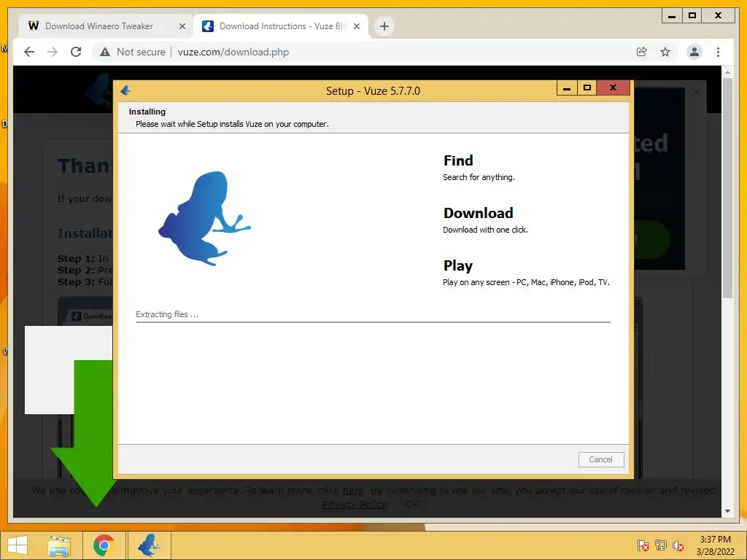
Task: Share this page from Chrome toolbar
Action: tap(642, 52)
